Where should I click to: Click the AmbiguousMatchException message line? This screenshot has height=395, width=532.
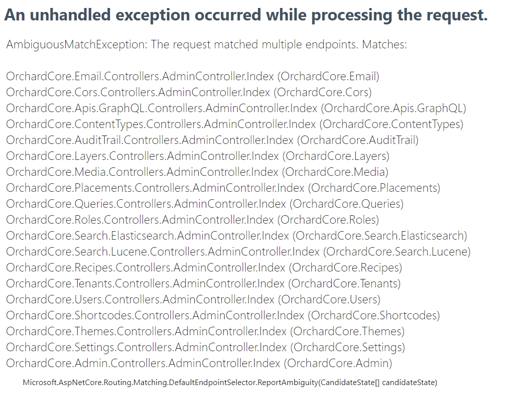[207, 45]
